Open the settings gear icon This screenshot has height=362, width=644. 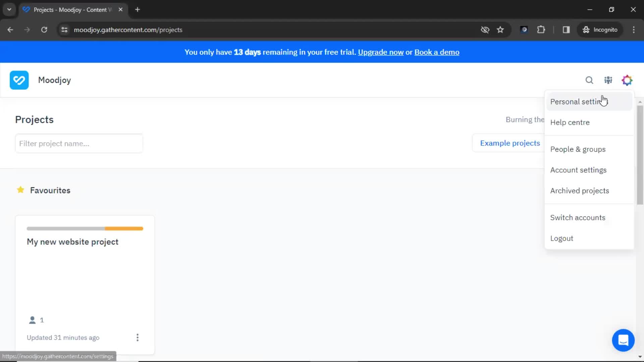[x=627, y=80]
